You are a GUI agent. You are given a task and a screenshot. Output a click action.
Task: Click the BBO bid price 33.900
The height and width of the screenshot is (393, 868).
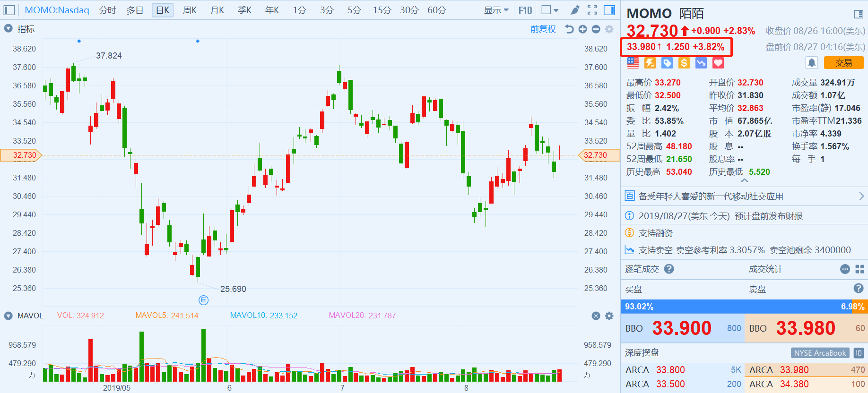682,328
